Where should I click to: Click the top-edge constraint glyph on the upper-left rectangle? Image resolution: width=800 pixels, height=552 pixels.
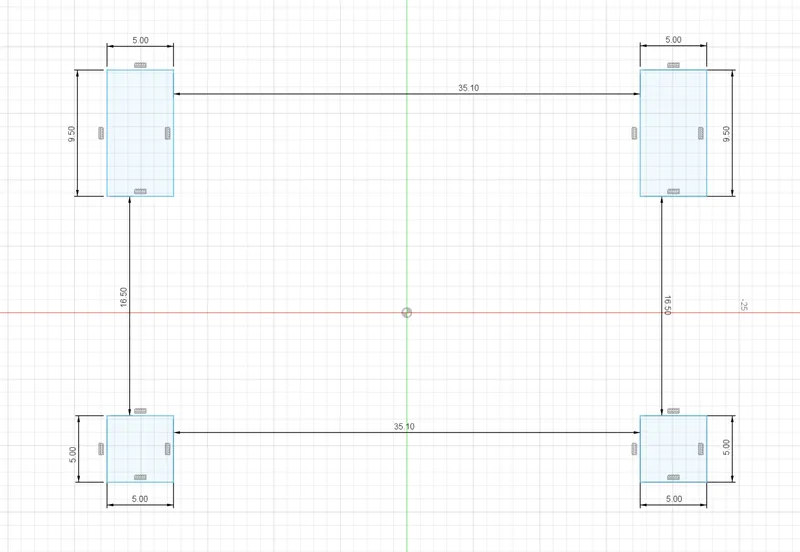(140, 64)
